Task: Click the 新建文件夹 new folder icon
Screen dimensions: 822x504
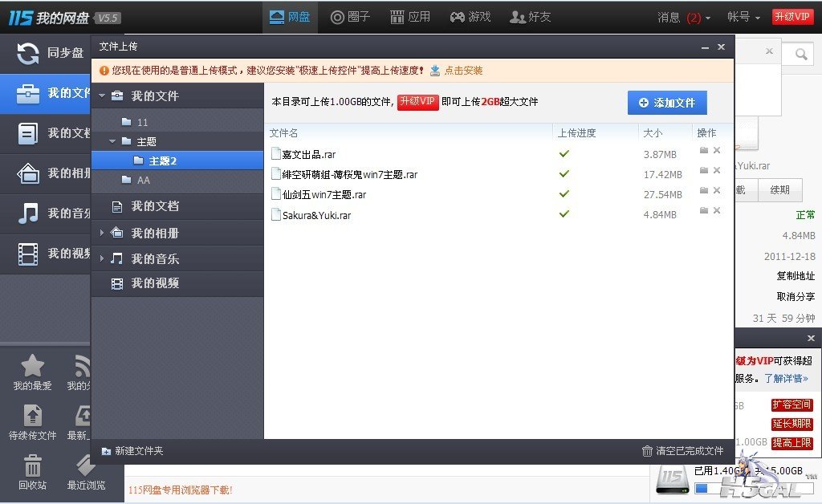Action: pyautogui.click(x=106, y=451)
